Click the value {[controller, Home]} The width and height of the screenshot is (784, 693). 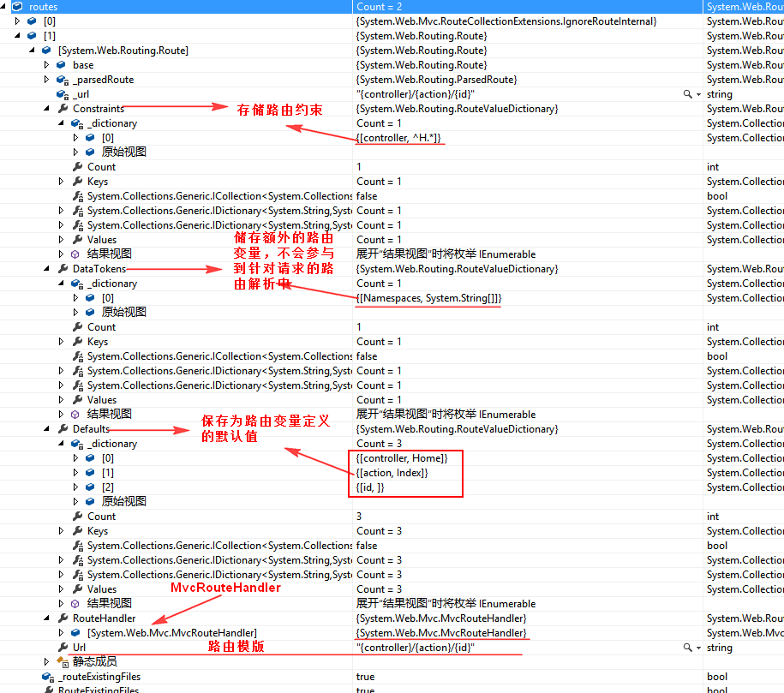coord(402,458)
